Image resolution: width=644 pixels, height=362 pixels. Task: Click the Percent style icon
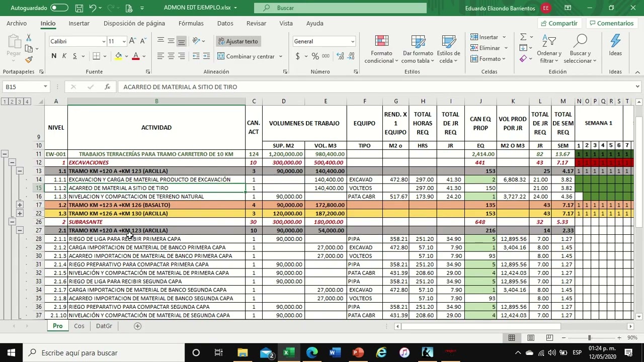tap(315, 56)
